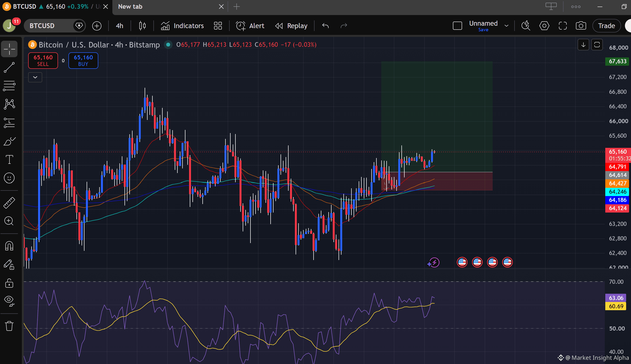This screenshot has width=631, height=364.
Task: Open the 4h timeframe selector
Action: pyautogui.click(x=119, y=26)
